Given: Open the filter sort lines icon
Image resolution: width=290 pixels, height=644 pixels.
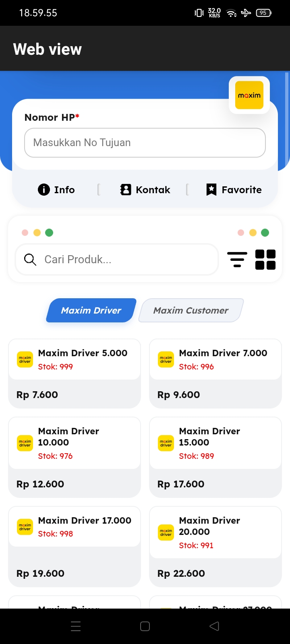Looking at the screenshot, I should (237, 260).
